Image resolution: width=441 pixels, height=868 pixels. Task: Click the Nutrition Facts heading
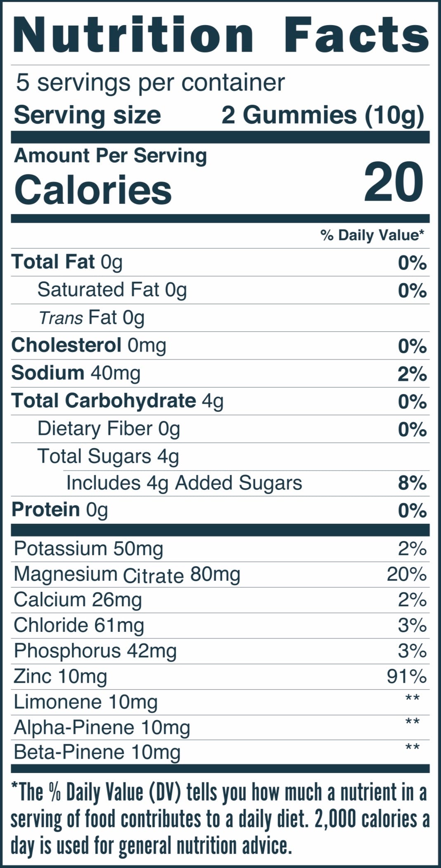pos(221,35)
